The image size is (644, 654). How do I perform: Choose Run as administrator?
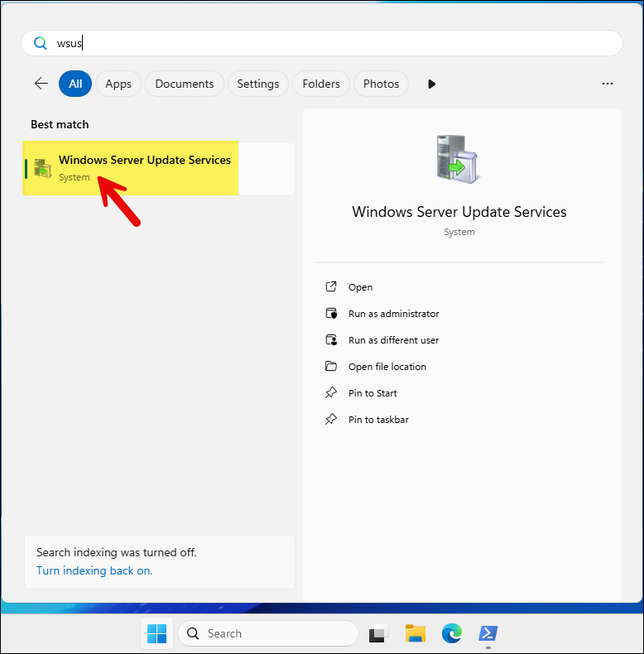[x=393, y=314]
